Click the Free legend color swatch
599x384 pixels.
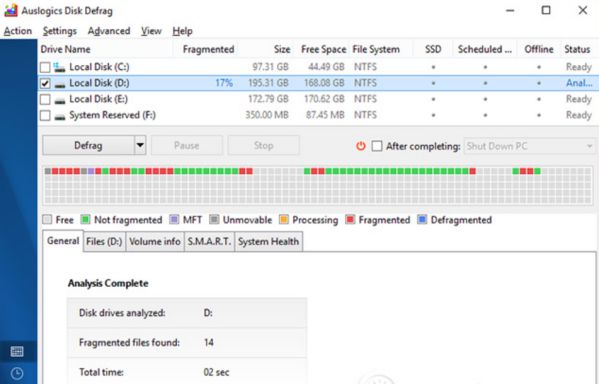(x=47, y=219)
